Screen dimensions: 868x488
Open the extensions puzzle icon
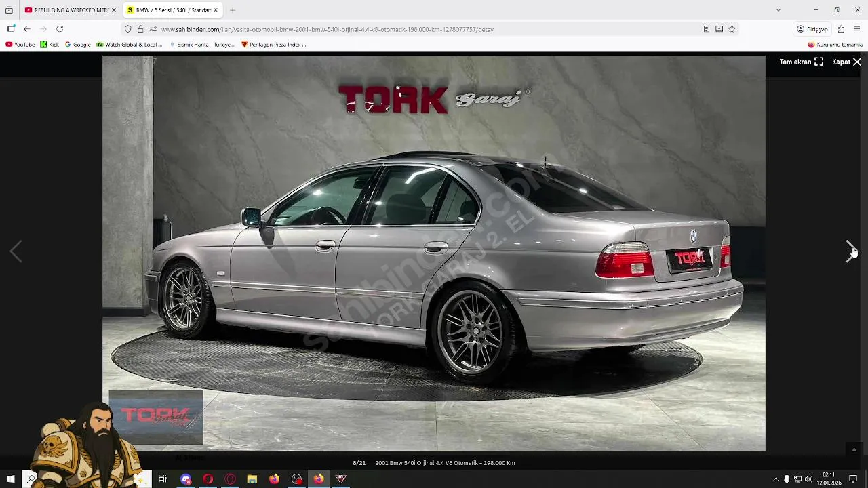click(x=841, y=29)
